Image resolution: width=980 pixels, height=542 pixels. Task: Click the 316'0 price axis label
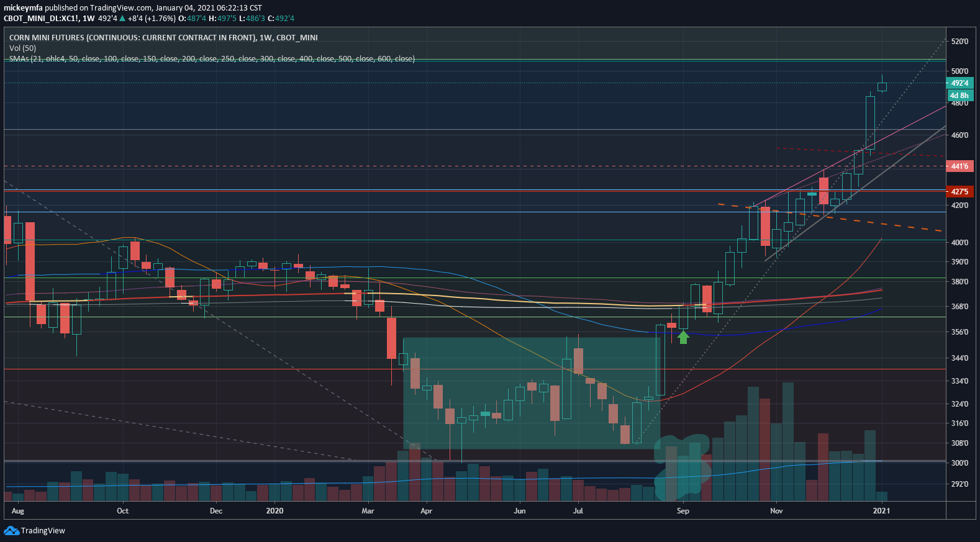coord(960,423)
